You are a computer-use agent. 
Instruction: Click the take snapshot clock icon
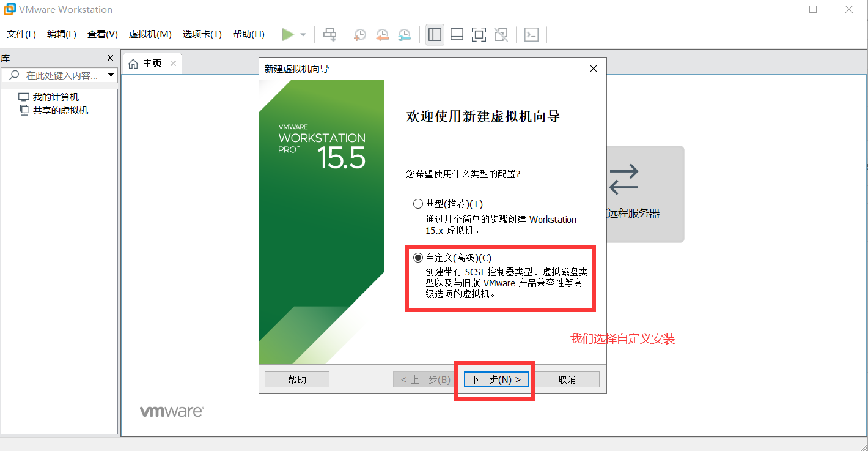360,35
